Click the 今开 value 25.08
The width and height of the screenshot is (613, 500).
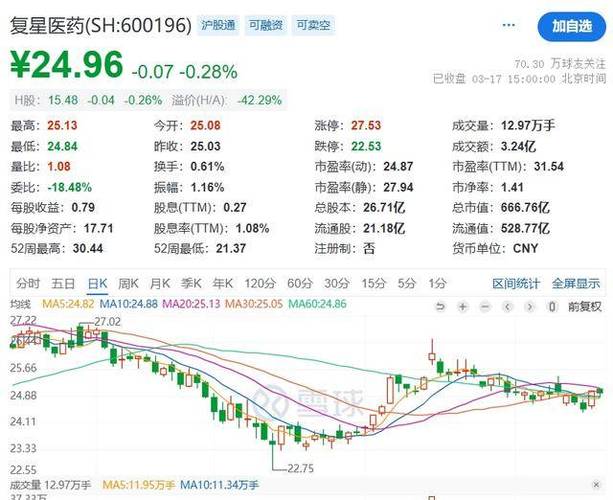[206, 125]
